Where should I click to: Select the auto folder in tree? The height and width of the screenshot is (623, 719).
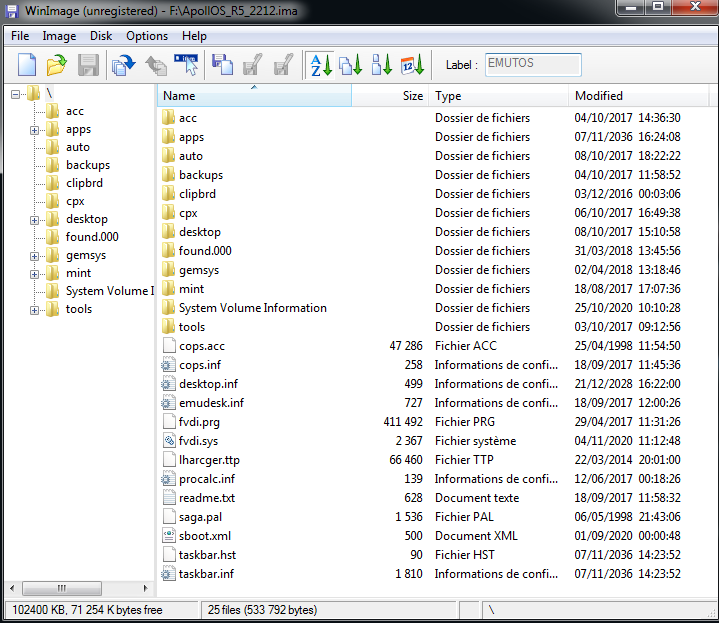78,147
